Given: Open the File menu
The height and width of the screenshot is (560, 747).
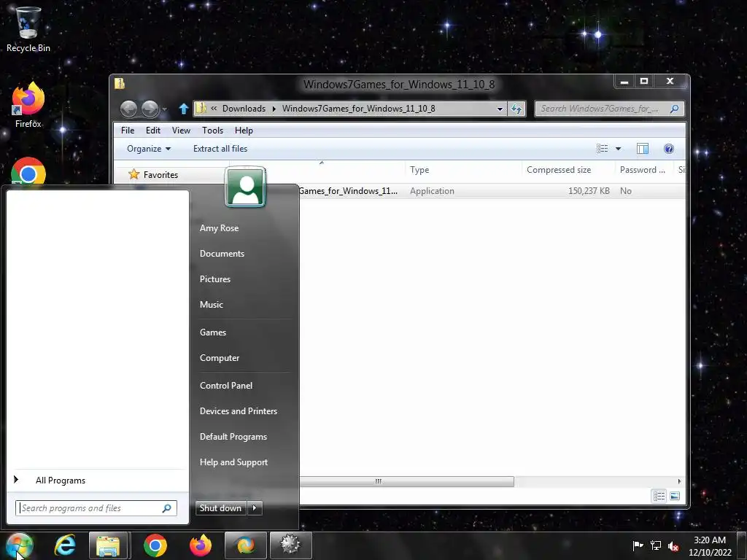Looking at the screenshot, I should [x=128, y=131].
